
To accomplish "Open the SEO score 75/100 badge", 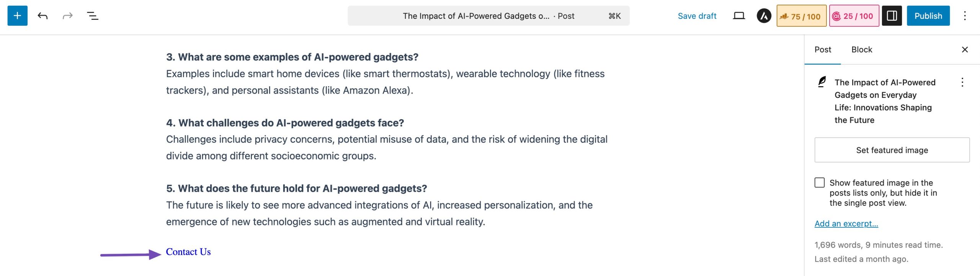I will (x=801, y=16).
